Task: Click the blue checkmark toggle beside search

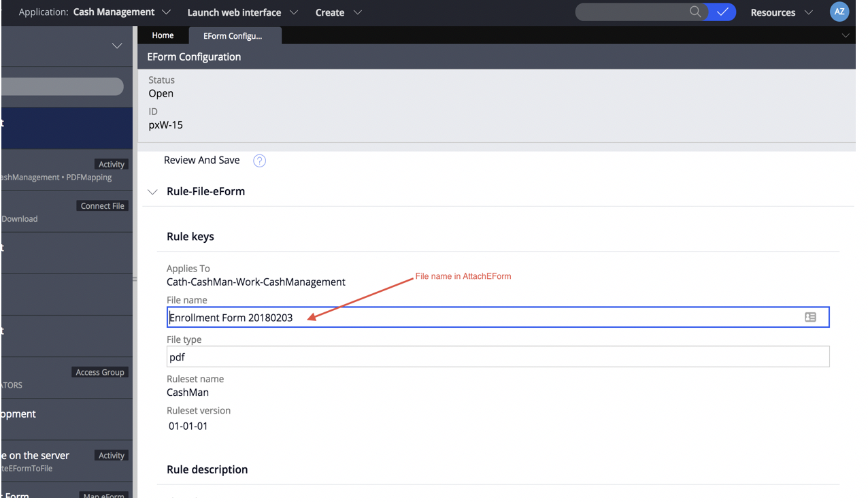Action: 722,12
